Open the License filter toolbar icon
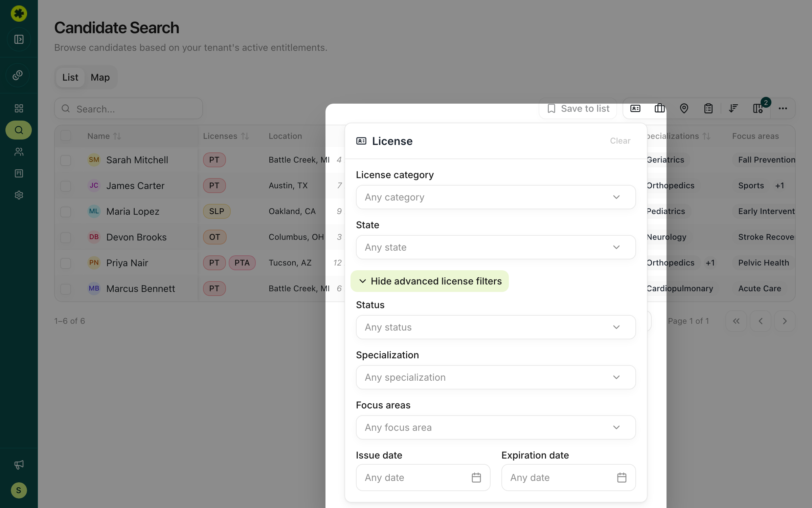This screenshot has width=812, height=508. pos(635,108)
